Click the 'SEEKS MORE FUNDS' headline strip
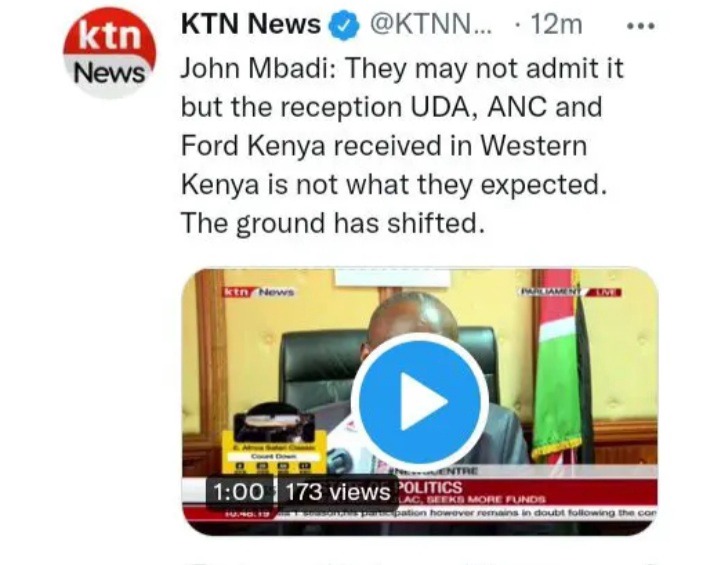This screenshot has width=720, height=565. (473, 499)
